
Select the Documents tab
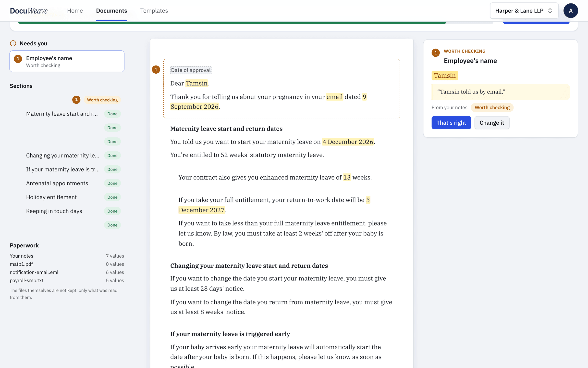coord(111,11)
